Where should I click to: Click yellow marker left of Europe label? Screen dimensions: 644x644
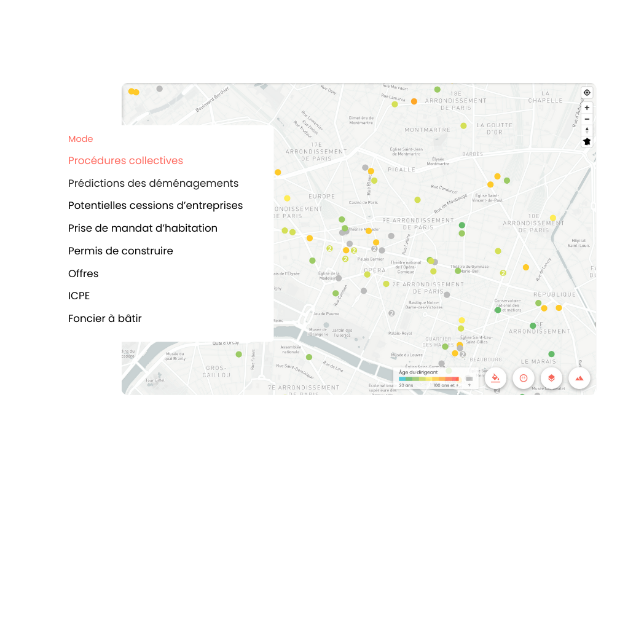287,198
